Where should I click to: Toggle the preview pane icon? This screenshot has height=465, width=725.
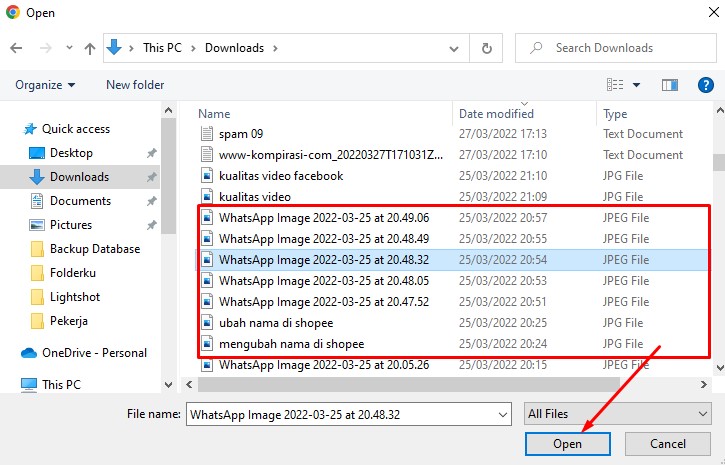pyautogui.click(x=669, y=85)
